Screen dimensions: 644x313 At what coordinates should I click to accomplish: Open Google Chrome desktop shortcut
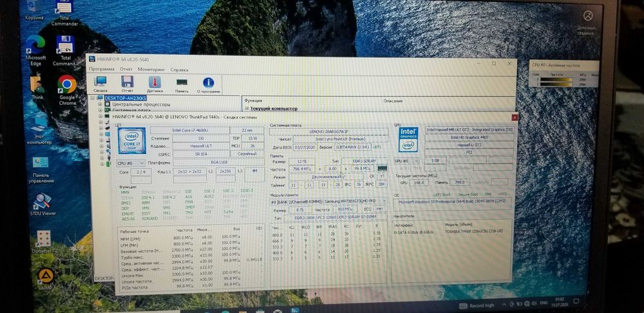click(67, 90)
